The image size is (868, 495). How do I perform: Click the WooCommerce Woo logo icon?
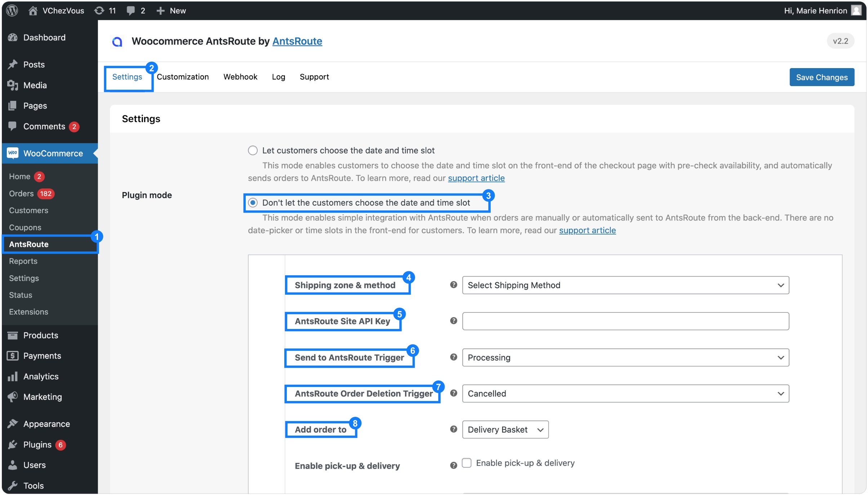pos(13,153)
